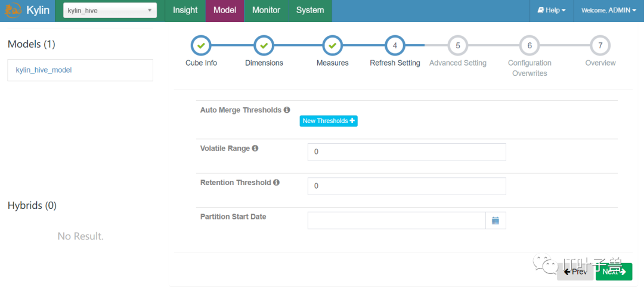Screen dimensions: 644x293
Task: Expand the Help menu
Action: [552, 11]
